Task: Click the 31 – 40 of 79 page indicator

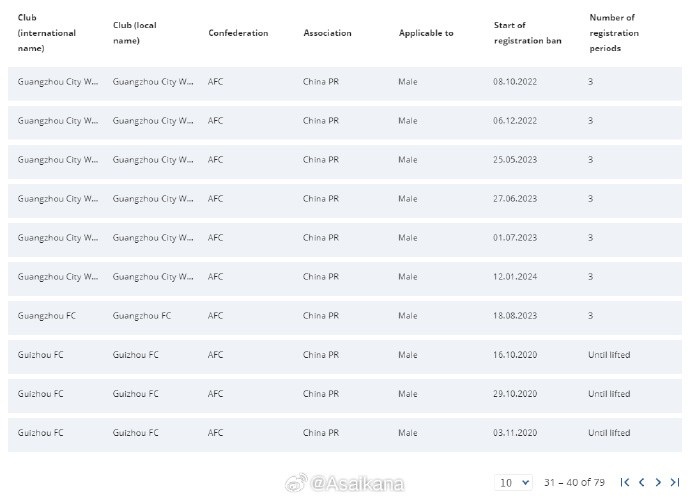Action: tap(574, 483)
